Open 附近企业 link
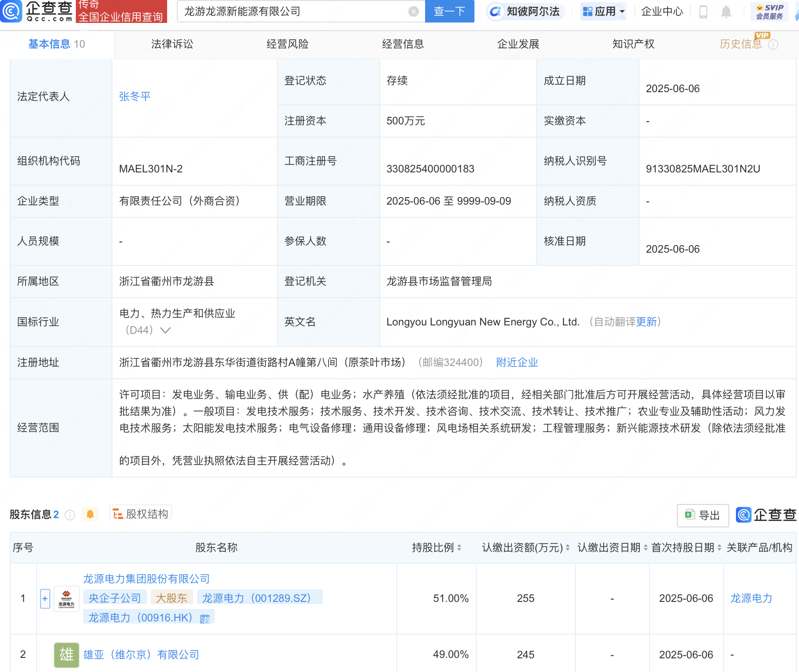Screen dimensions: 799x672 click(517, 362)
